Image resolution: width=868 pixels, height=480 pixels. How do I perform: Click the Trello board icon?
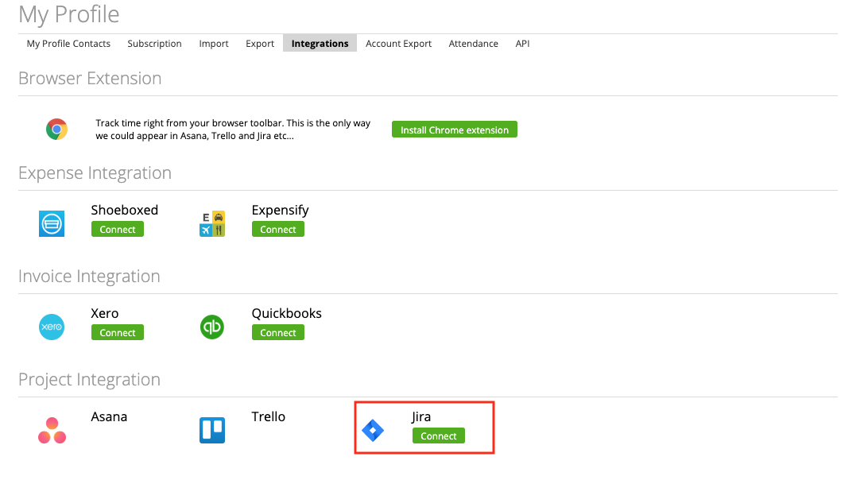click(x=211, y=430)
